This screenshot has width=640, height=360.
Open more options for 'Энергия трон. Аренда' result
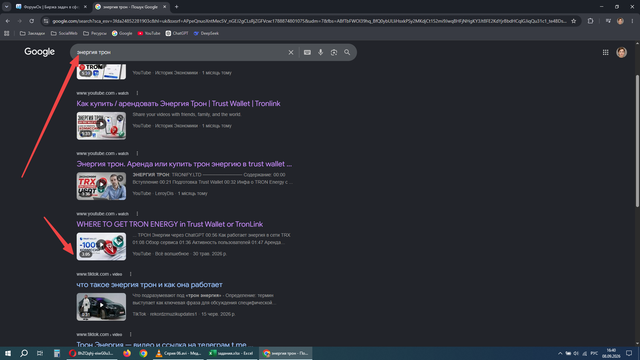[137, 153]
